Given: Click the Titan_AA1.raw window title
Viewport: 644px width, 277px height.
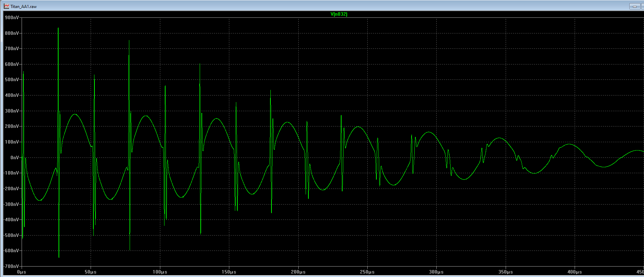Looking at the screenshot, I should coord(24,7).
